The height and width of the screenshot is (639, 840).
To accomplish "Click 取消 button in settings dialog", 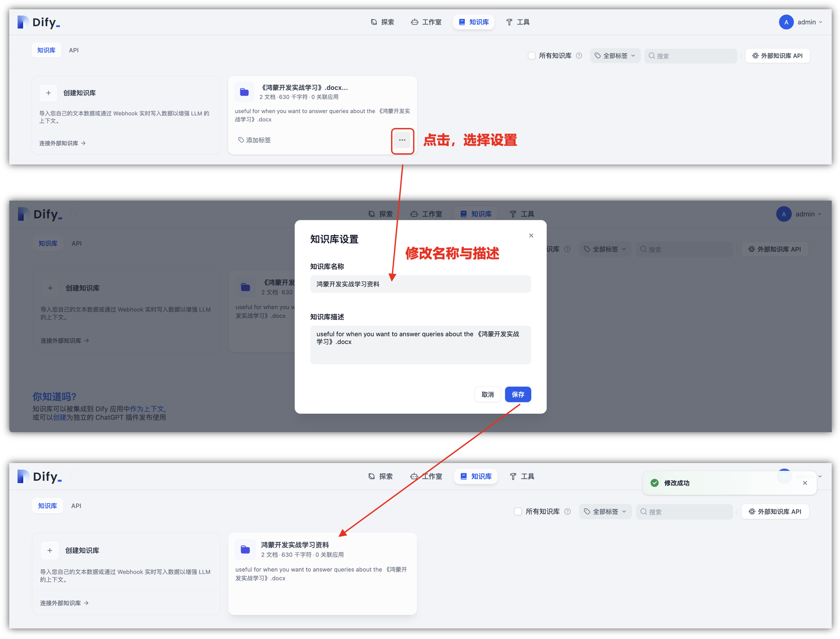I will tap(488, 394).
